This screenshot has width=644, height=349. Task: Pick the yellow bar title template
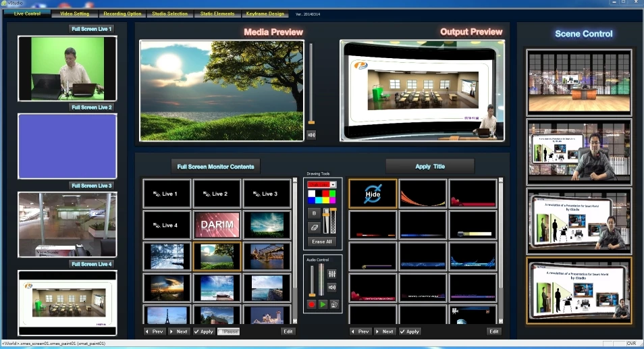[x=473, y=225]
